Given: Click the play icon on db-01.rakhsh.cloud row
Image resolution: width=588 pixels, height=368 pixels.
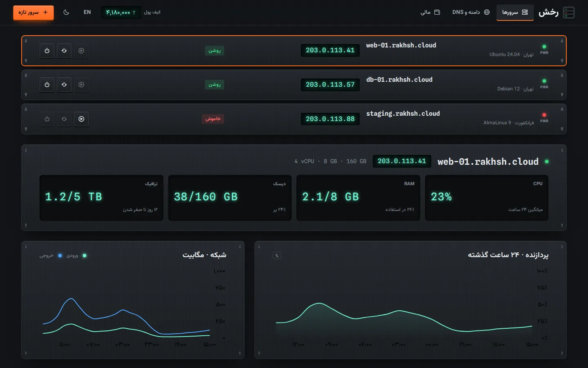Looking at the screenshot, I should [81, 85].
